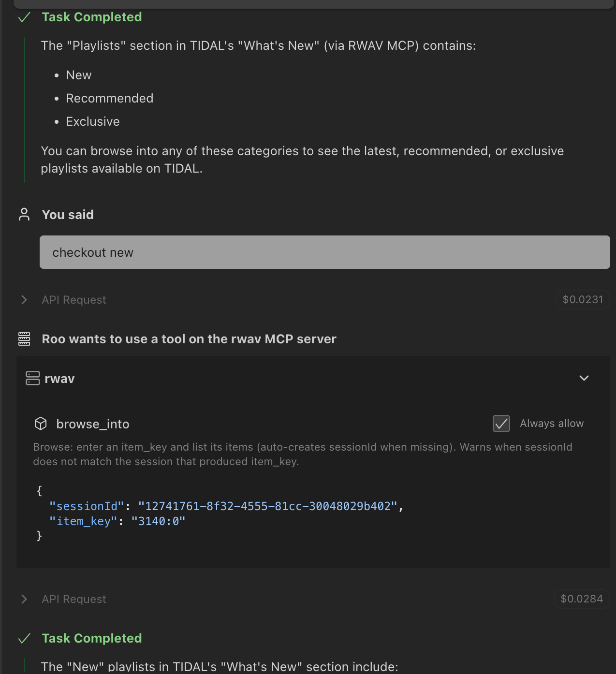Click the $0.0284 cost badge
The width and height of the screenshot is (616, 674).
click(582, 599)
